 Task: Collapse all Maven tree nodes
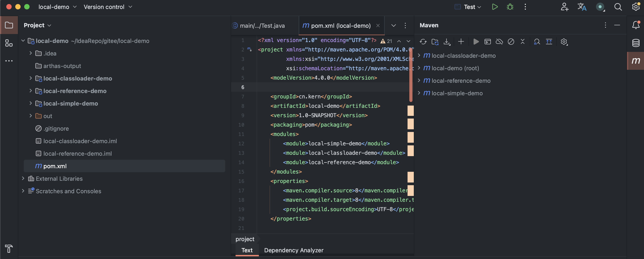pyautogui.click(x=522, y=42)
